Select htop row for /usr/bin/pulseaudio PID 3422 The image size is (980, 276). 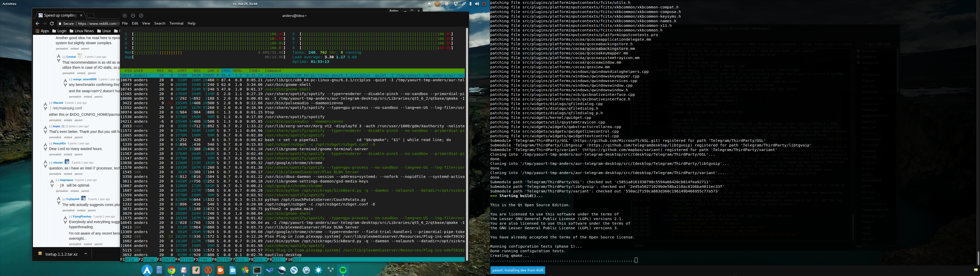[292, 103]
